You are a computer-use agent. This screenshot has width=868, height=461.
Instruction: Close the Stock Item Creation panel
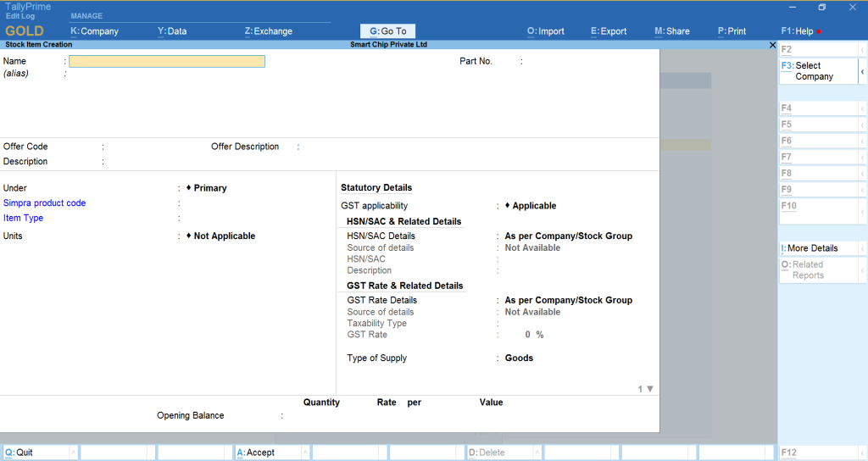pyautogui.click(x=772, y=44)
